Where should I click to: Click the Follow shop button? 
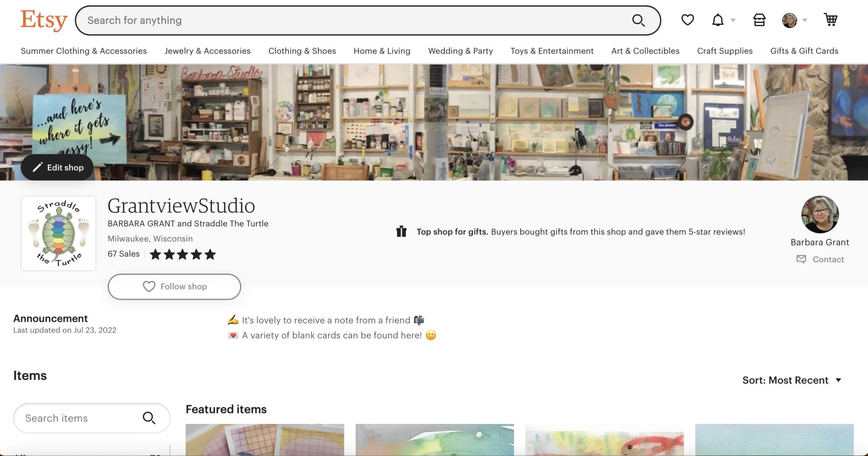coord(174,287)
